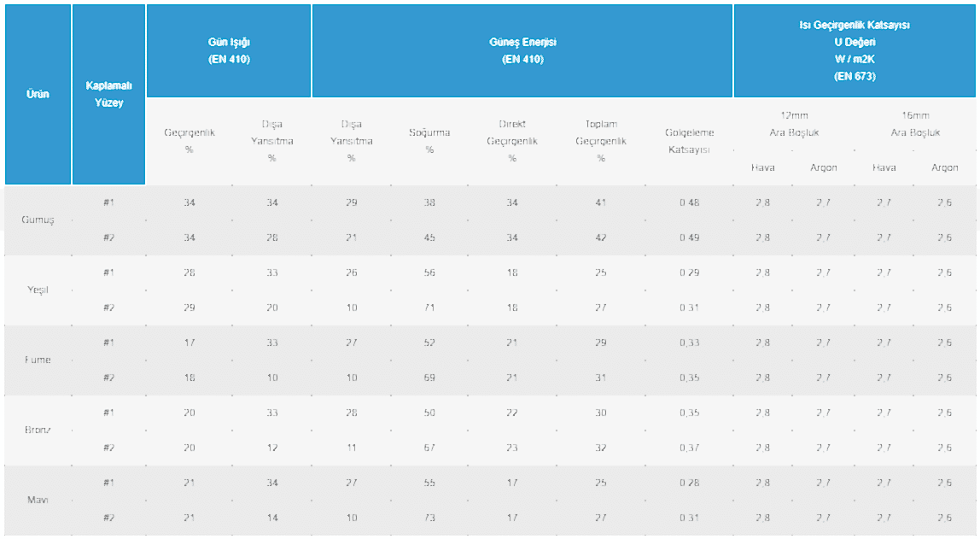The image size is (980, 539).
Task: Click the 0.48 shading coefficient value
Action: 689,203
